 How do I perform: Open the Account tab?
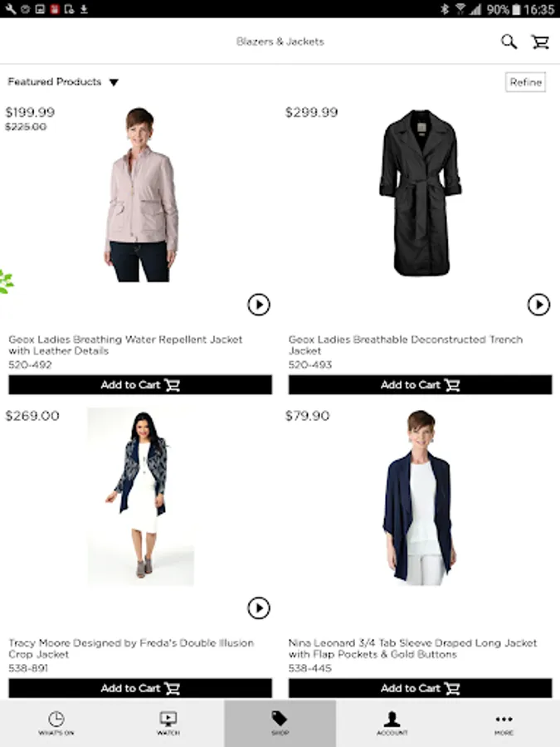point(392,723)
